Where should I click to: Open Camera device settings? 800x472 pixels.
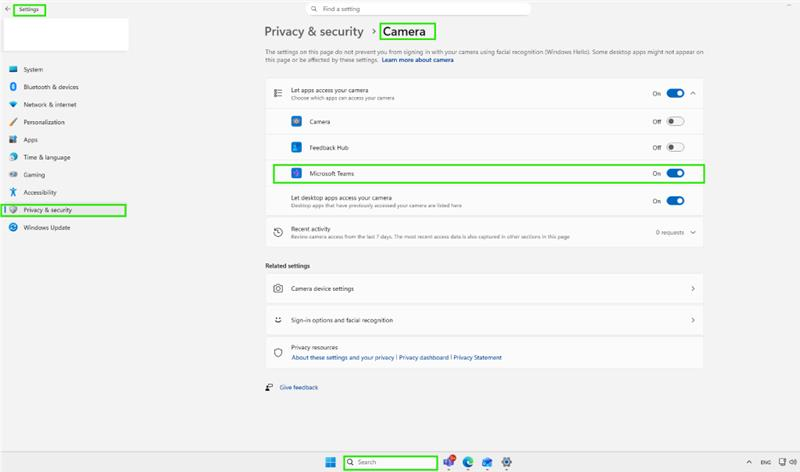484,289
